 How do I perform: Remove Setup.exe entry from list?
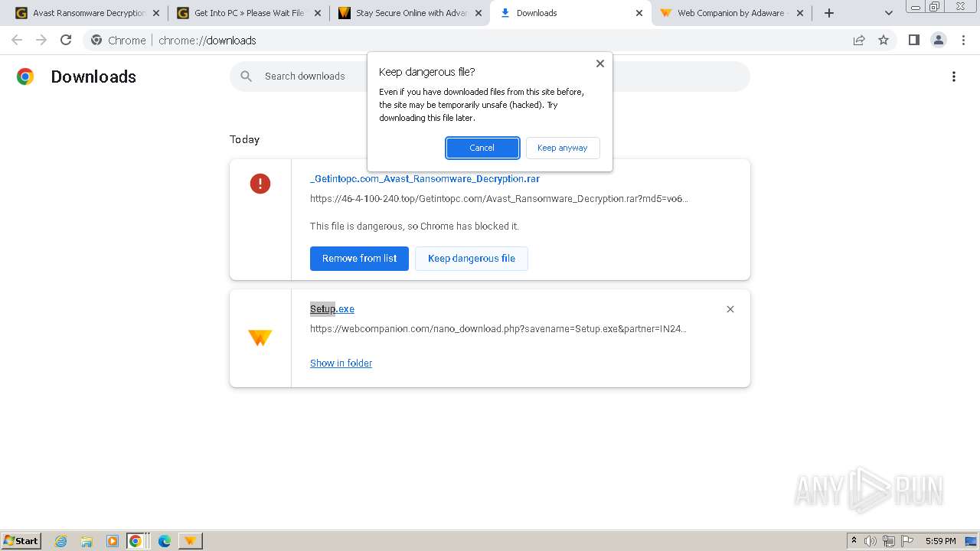[x=730, y=309]
